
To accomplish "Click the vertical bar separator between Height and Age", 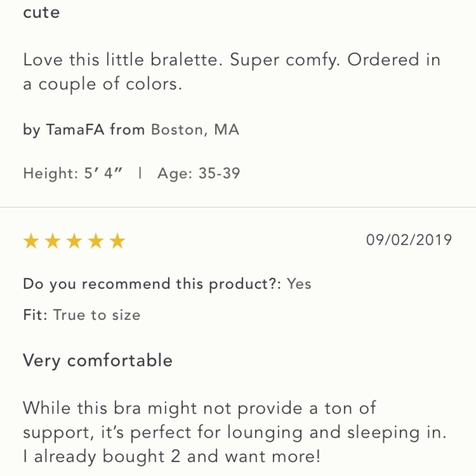I will [140, 173].
